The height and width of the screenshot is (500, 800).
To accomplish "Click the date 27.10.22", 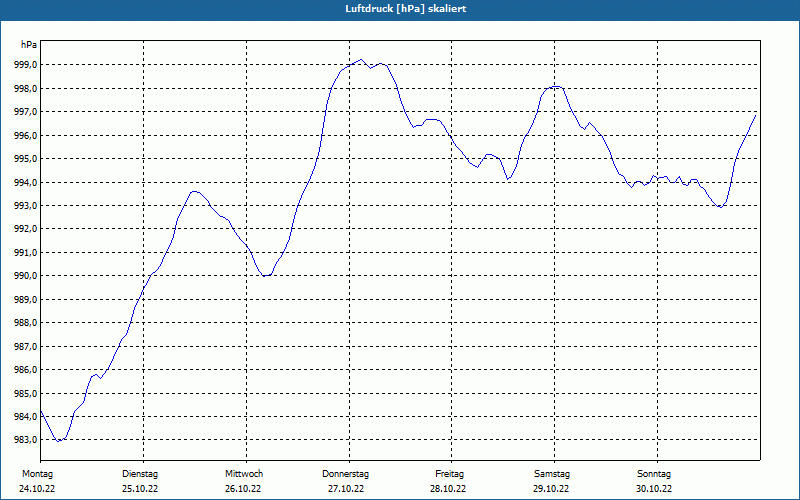I will (x=346, y=489).
